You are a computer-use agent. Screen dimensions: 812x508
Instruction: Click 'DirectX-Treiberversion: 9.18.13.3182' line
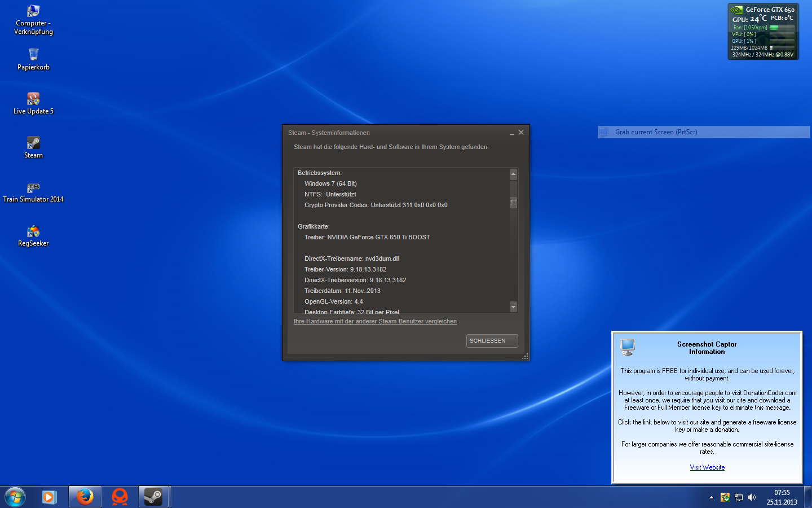tap(355, 281)
